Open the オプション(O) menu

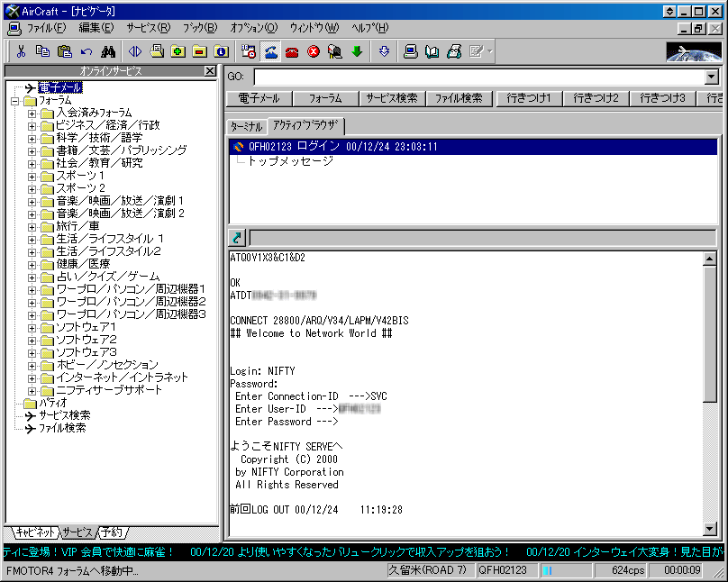tap(254, 28)
